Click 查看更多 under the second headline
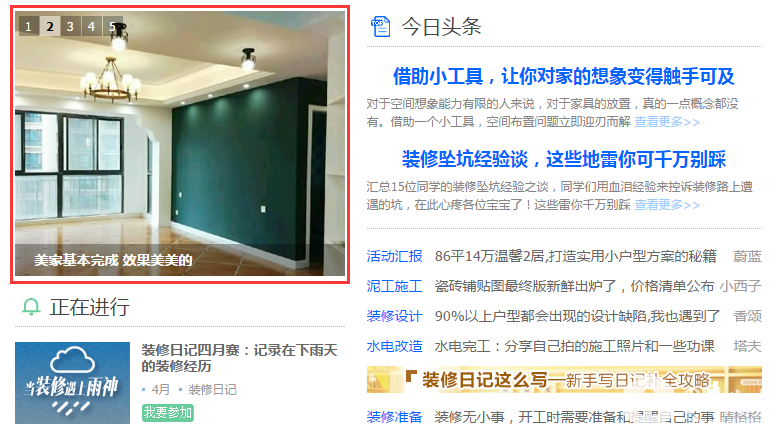 point(667,205)
